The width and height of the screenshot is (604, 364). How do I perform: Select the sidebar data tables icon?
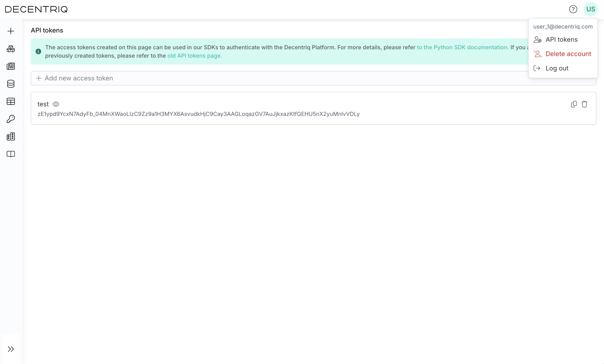(11, 101)
